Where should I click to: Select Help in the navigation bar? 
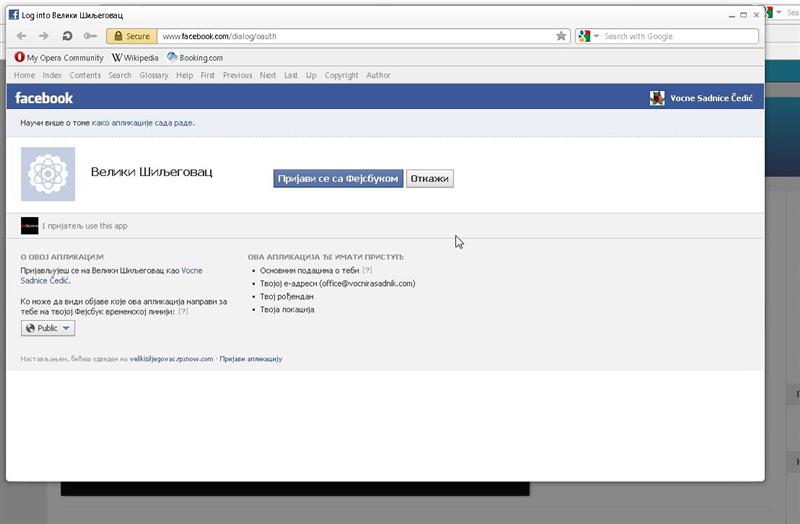[x=184, y=75]
